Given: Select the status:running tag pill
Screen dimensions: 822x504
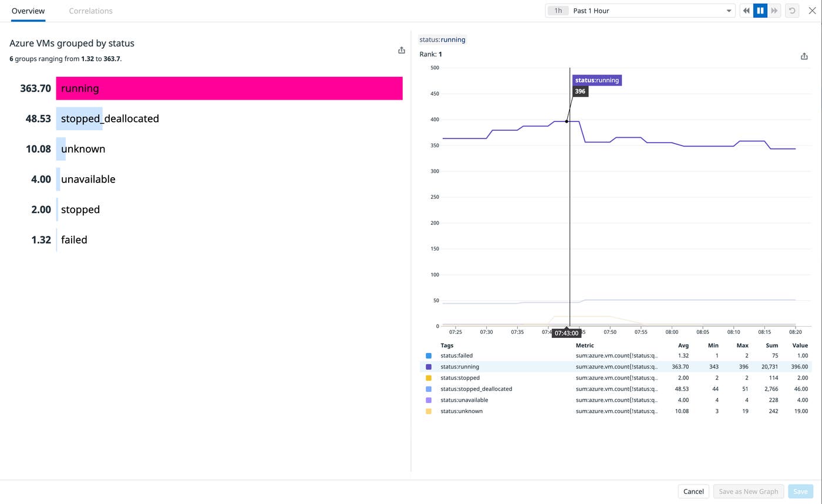Looking at the screenshot, I should (x=442, y=39).
